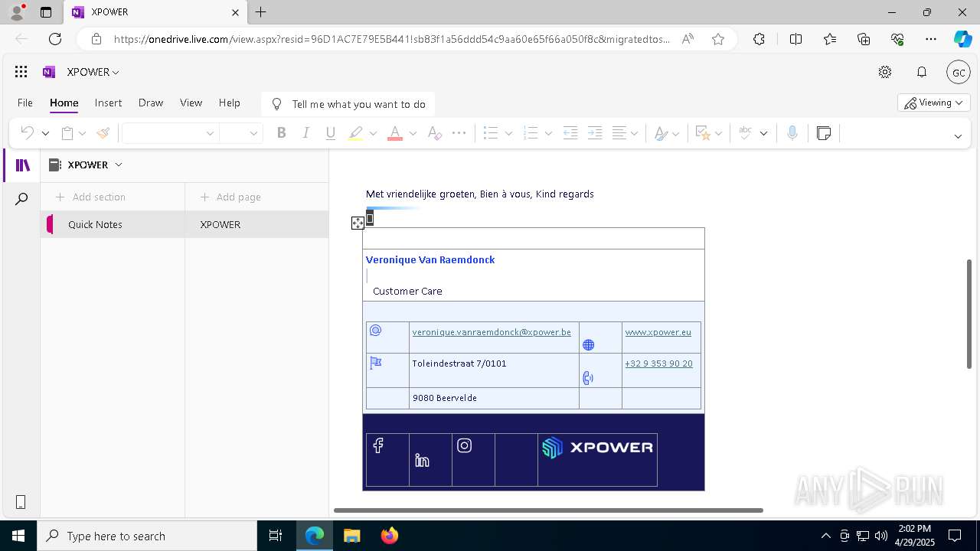Click the Paste clipboard icon
This screenshot has width=980, height=551.
pyautogui.click(x=67, y=133)
